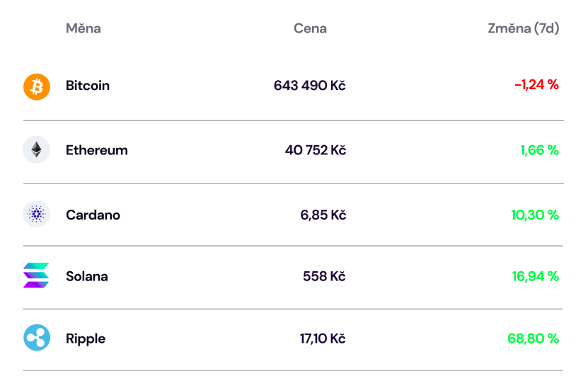588x391 pixels.
Task: Click the Cardano dotted logo icon
Action: 36,214
